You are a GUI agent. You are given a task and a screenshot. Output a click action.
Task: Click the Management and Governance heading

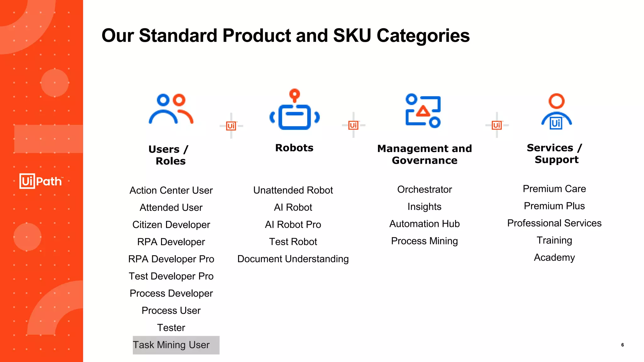[424, 154]
